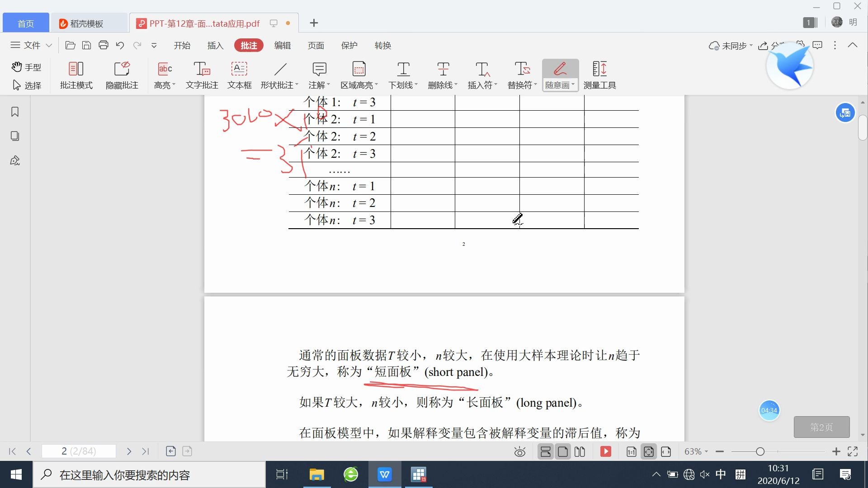Image resolution: width=868 pixels, height=488 pixels.
Task: Enable reading eye mode in status bar
Action: point(519,451)
